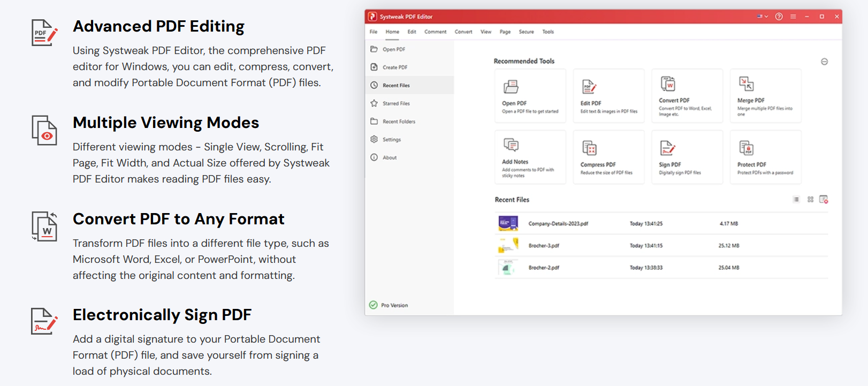This screenshot has height=386, width=868.
Task: Click the Open PDF tool card
Action: pyautogui.click(x=530, y=96)
